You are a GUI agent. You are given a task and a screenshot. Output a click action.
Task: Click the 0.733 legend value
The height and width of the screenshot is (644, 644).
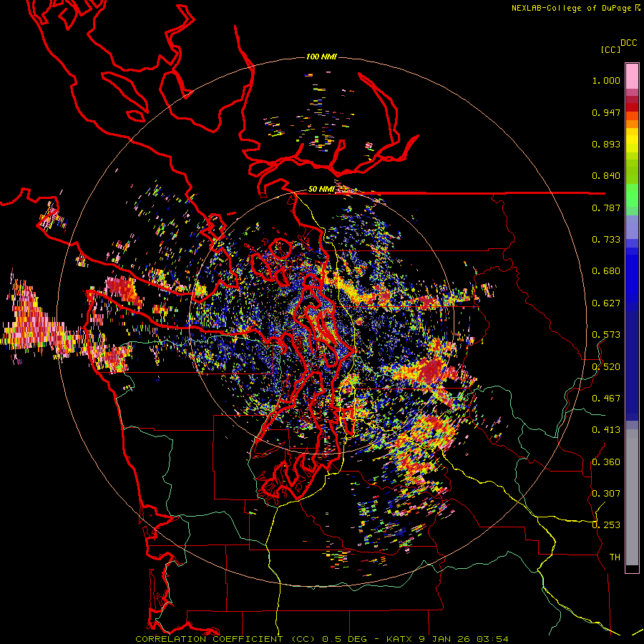pos(606,240)
